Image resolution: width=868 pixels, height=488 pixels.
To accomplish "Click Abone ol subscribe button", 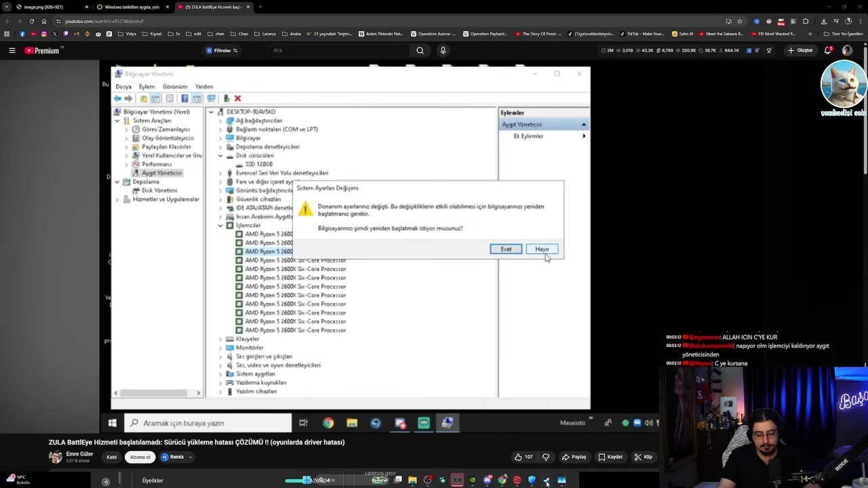I will pyautogui.click(x=140, y=457).
